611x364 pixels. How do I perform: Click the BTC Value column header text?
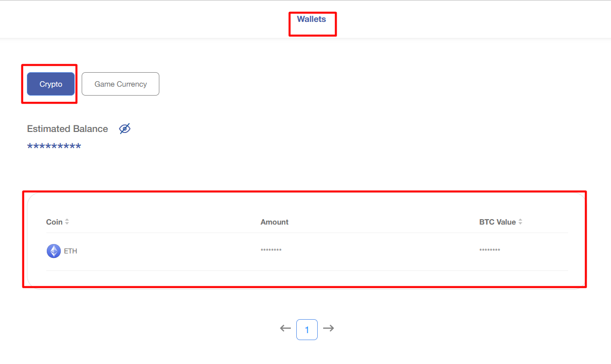coord(497,222)
